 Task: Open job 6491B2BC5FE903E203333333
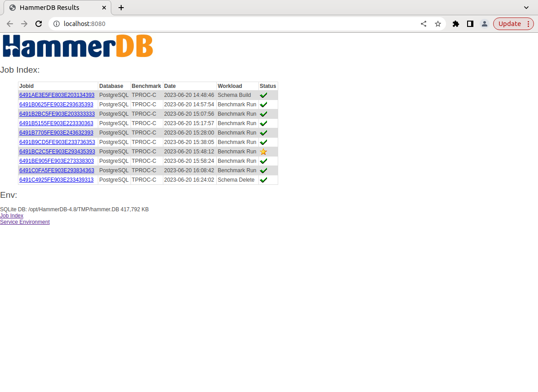pyautogui.click(x=57, y=114)
